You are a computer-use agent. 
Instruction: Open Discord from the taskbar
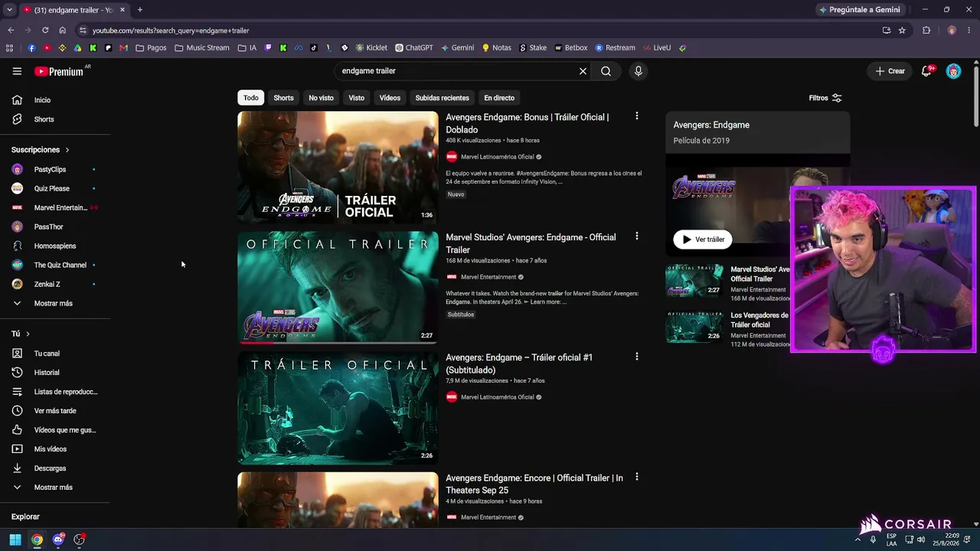[x=58, y=540]
